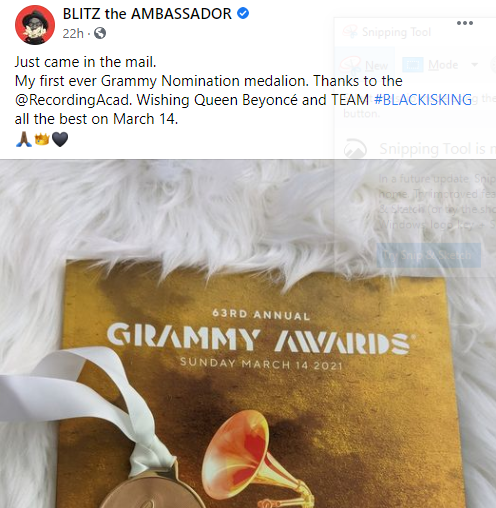Viewport: 496px width, 508px height.
Task: Click the crown emoji in post
Action: coord(42,139)
